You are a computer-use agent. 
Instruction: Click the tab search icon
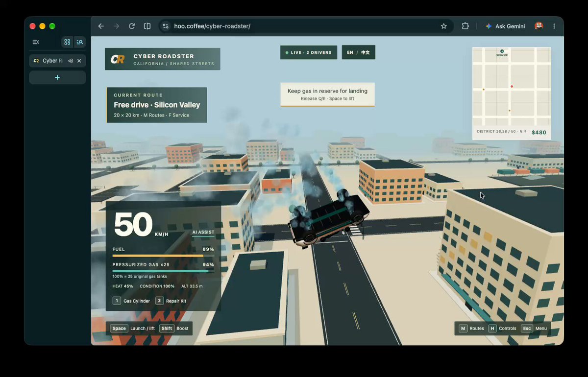point(80,42)
